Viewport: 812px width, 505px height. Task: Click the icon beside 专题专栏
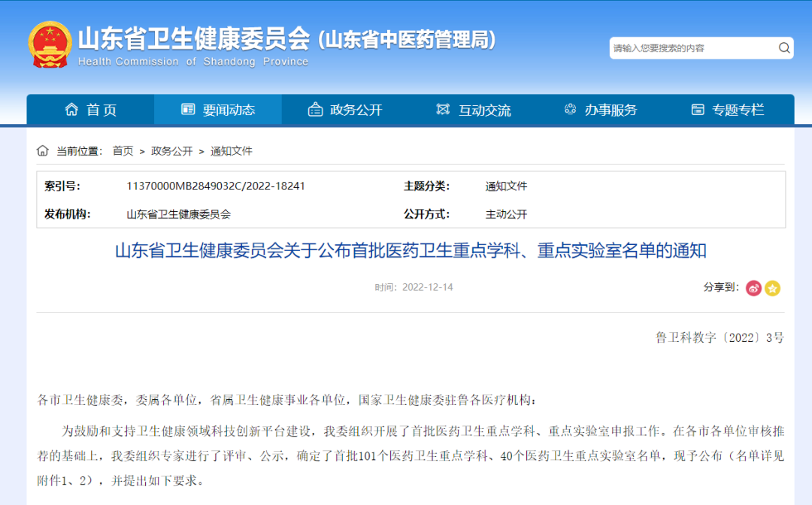tap(697, 110)
